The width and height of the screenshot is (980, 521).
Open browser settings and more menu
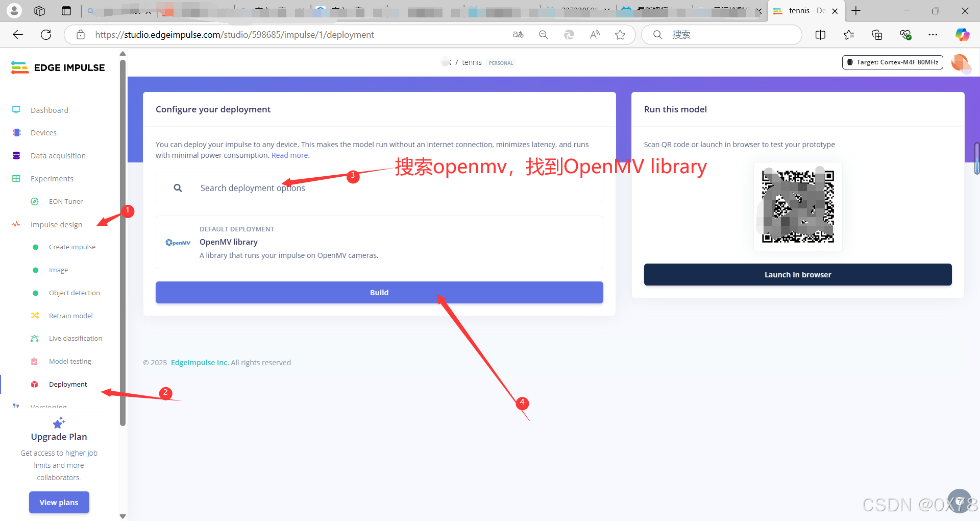(x=933, y=35)
